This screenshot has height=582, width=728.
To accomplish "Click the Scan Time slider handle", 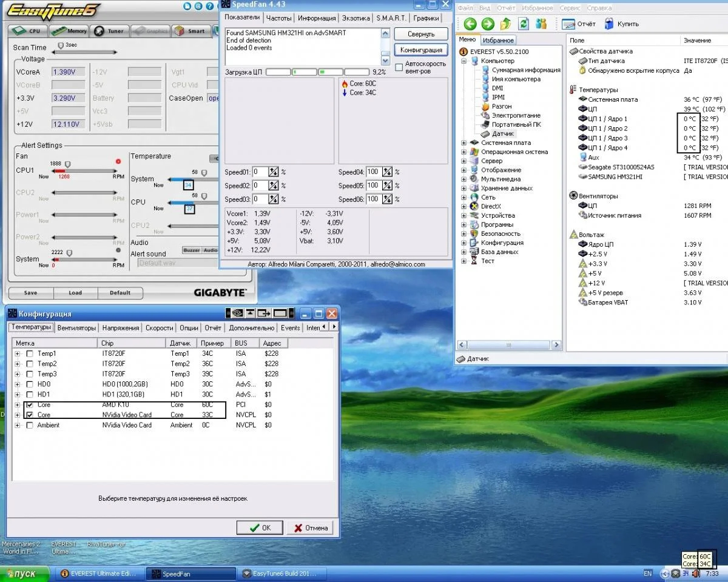I will (60, 45).
